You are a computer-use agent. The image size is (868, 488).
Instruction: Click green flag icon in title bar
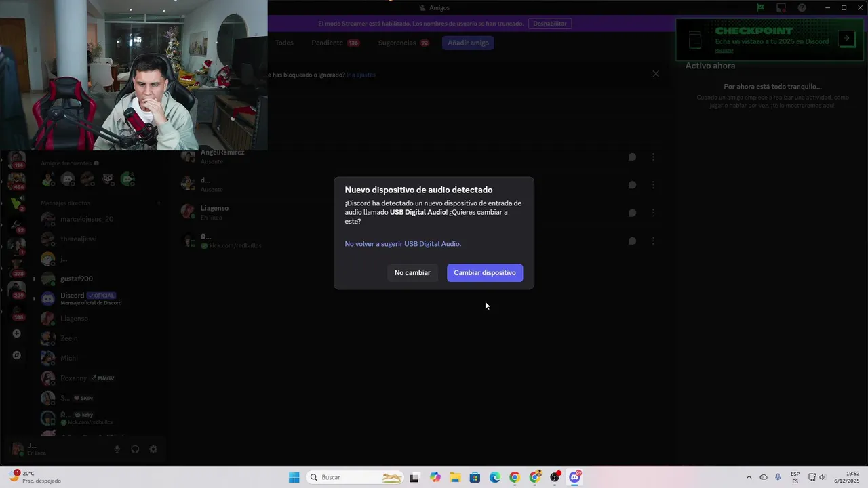(760, 8)
